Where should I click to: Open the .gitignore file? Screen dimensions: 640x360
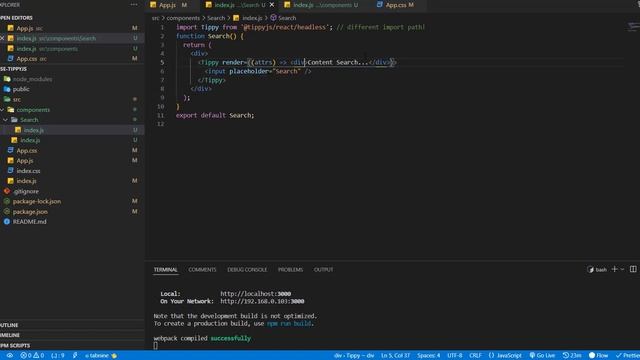click(x=25, y=191)
